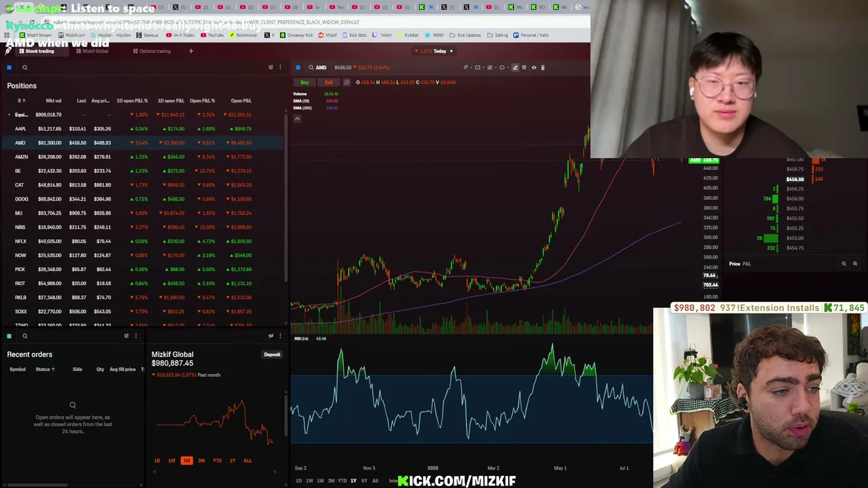868x488 pixels.
Task: Click the blue link-color square in chart panel
Action: click(298, 67)
